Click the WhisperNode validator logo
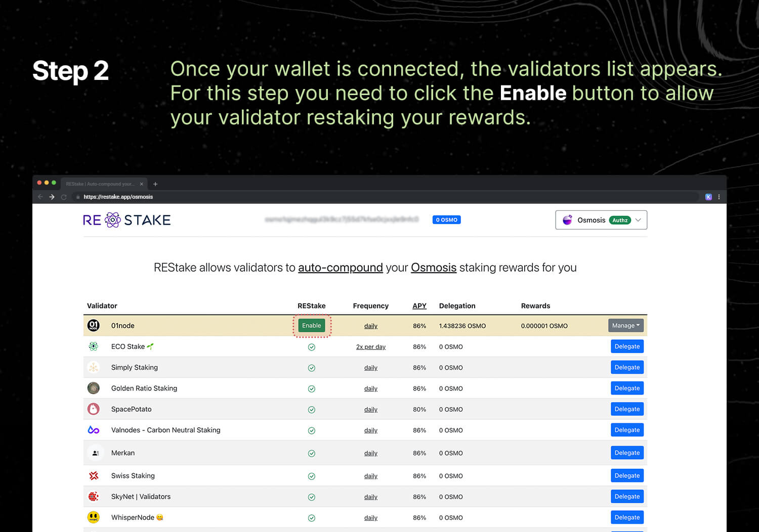Screen dimensions: 759x532 [x=94, y=517]
